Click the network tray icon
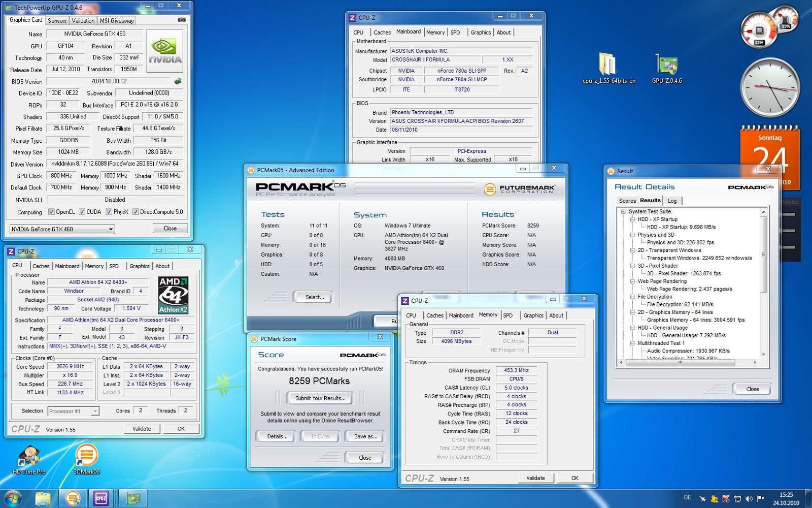The height and width of the screenshot is (508, 812). pos(738,499)
